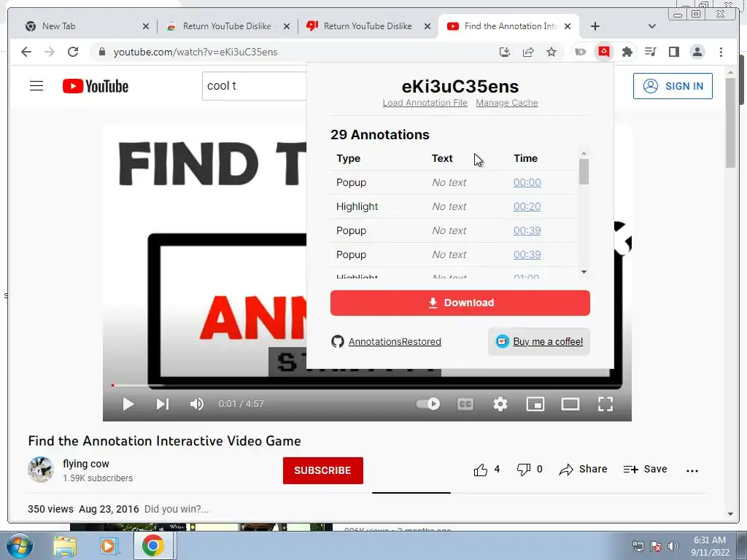This screenshot has width=747, height=560.
Task: Open more actions ellipsis under video
Action: click(x=692, y=470)
